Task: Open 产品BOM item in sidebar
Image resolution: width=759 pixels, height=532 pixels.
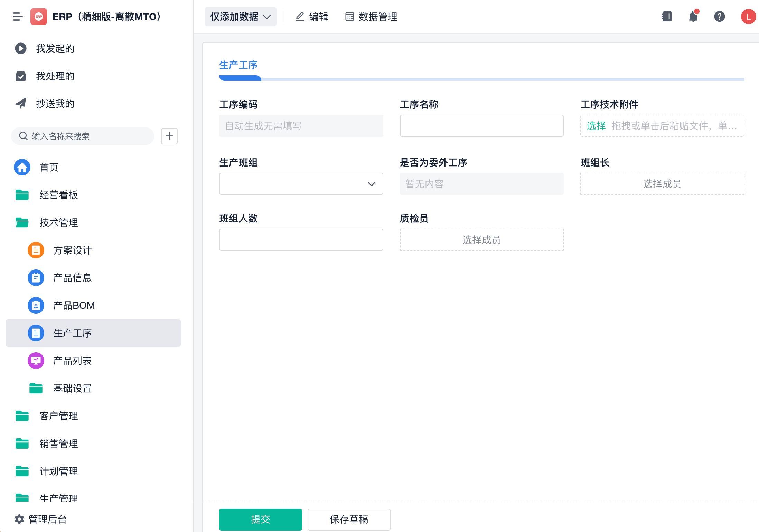Action: pos(74,305)
